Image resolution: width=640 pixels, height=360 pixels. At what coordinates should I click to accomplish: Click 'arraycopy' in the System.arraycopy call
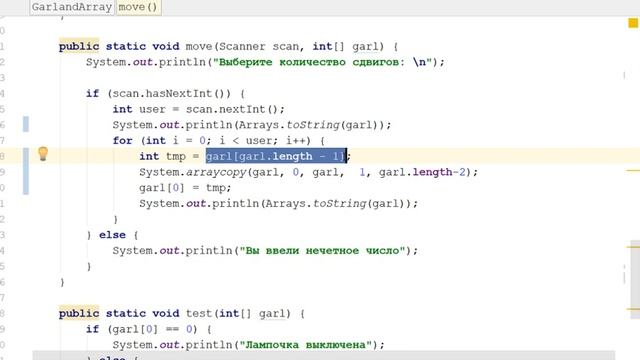pos(216,172)
